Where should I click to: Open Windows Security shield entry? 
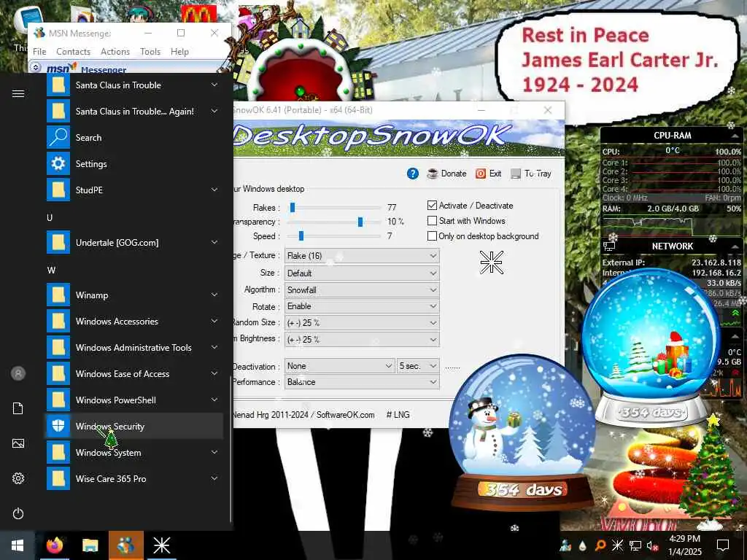coord(134,426)
